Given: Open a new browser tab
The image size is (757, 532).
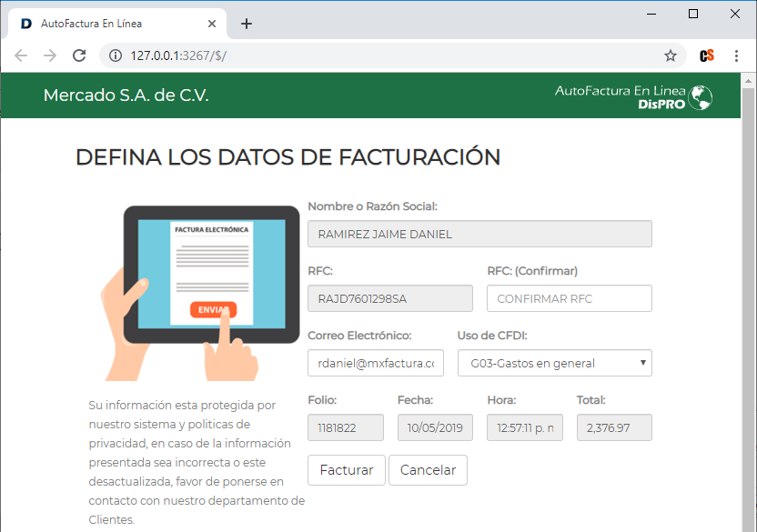Looking at the screenshot, I should pyautogui.click(x=246, y=24).
